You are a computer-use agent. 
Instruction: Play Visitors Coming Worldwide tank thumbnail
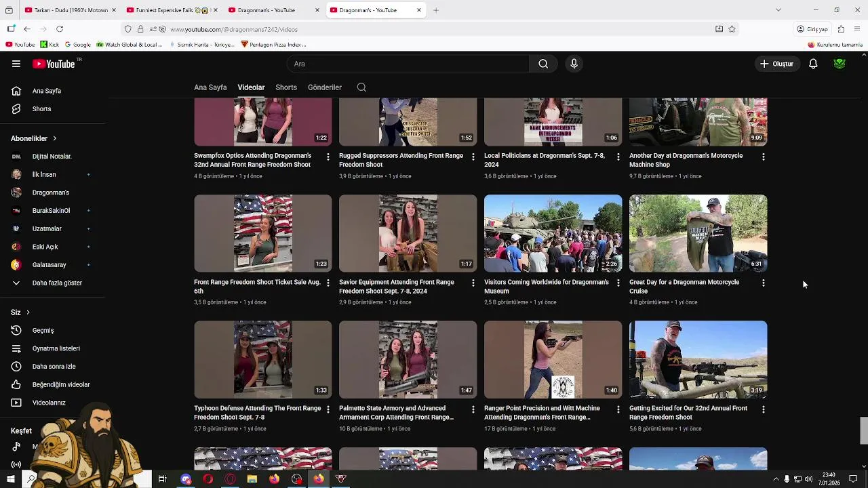tap(553, 233)
